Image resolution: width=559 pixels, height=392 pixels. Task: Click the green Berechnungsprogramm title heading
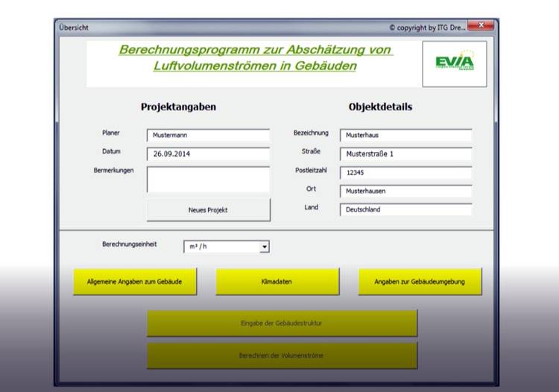point(255,57)
